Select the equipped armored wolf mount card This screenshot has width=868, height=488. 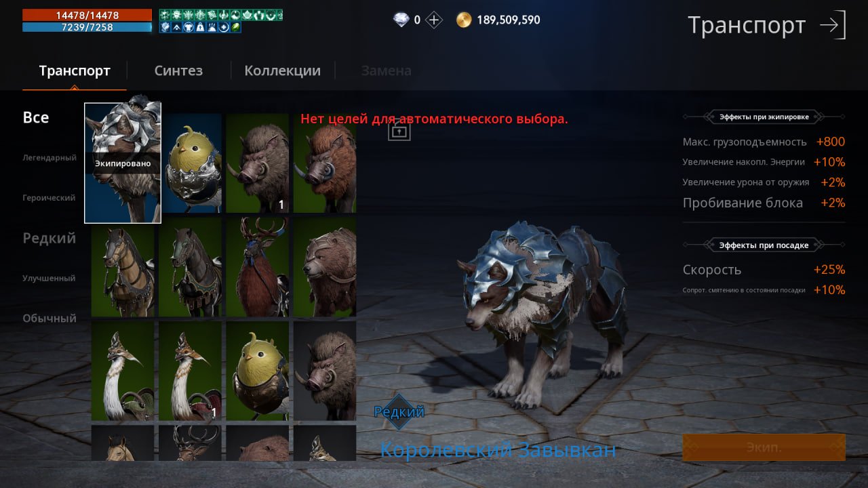[123, 163]
